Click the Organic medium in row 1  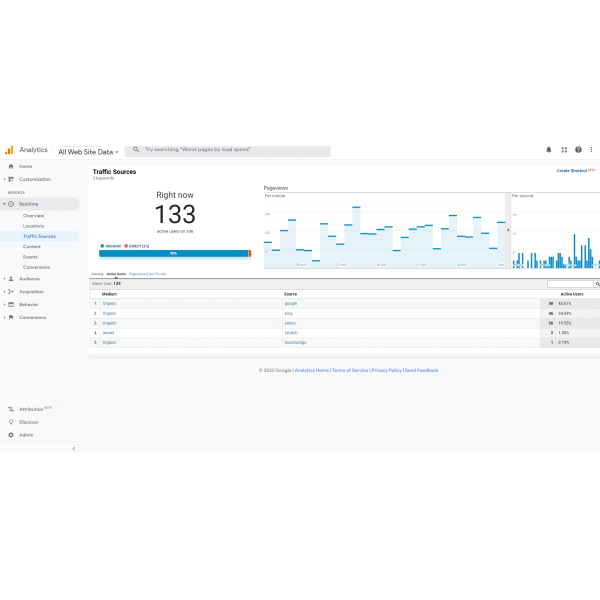(x=109, y=303)
